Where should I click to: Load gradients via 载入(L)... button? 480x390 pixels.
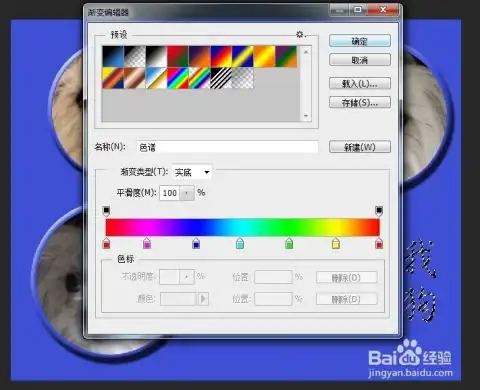pos(360,83)
